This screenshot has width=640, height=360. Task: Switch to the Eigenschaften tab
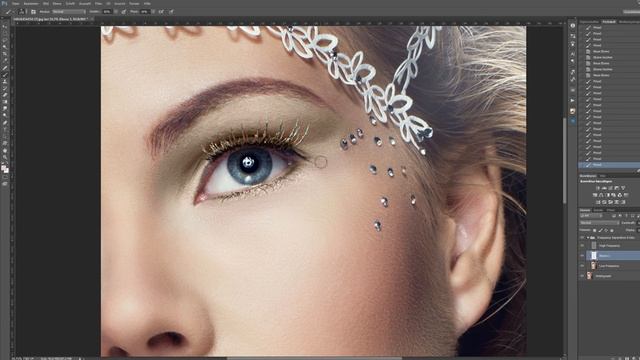589,21
